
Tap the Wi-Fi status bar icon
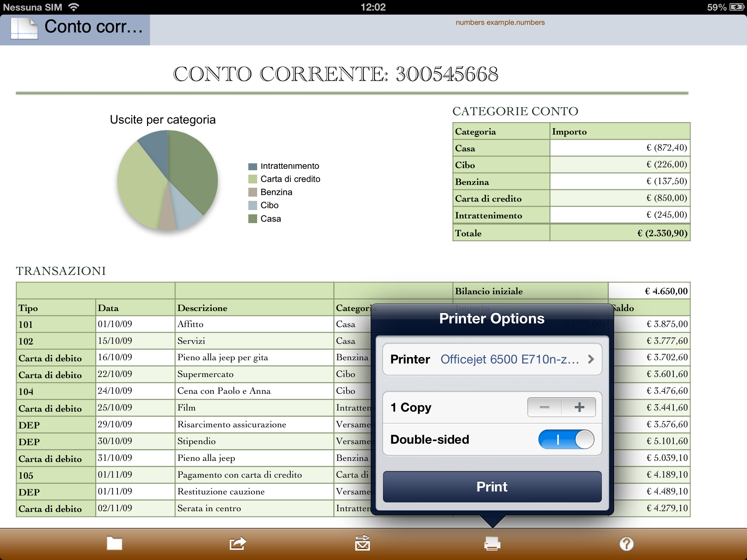(74, 7)
